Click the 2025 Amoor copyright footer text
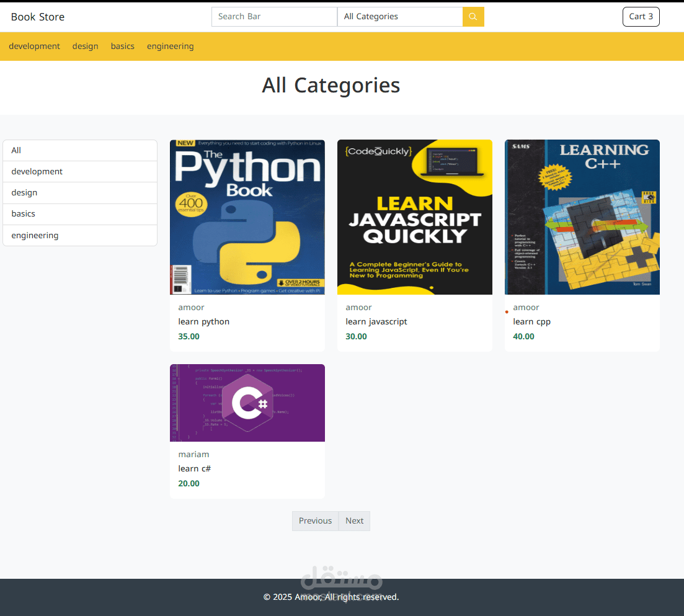Viewport: 684px width, 616px height. click(331, 597)
